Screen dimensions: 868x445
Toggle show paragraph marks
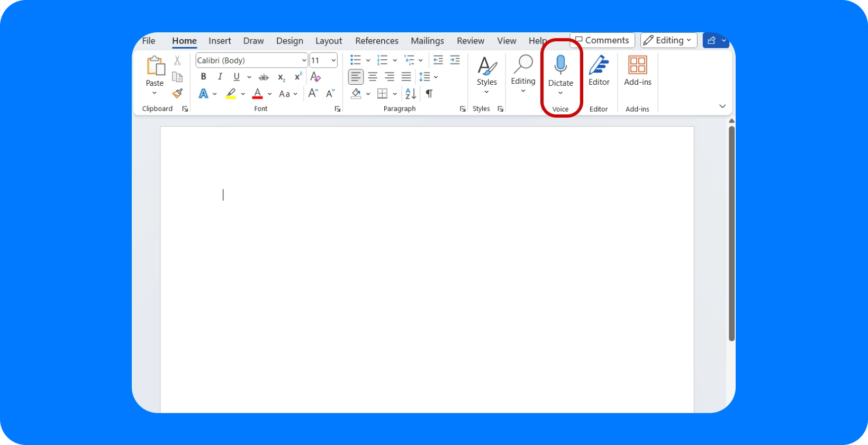429,94
